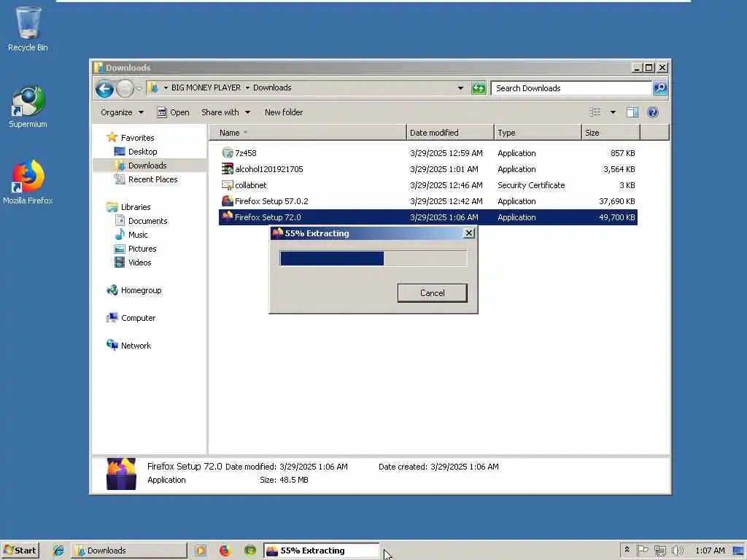
Task: Expand the views options arrow
Action: pyautogui.click(x=613, y=112)
